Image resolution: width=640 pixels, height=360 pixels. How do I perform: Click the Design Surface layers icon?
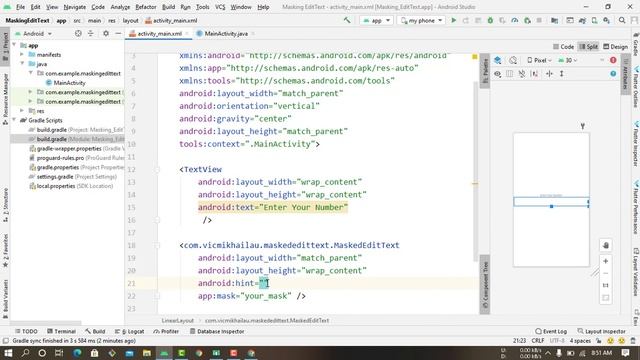498,60
